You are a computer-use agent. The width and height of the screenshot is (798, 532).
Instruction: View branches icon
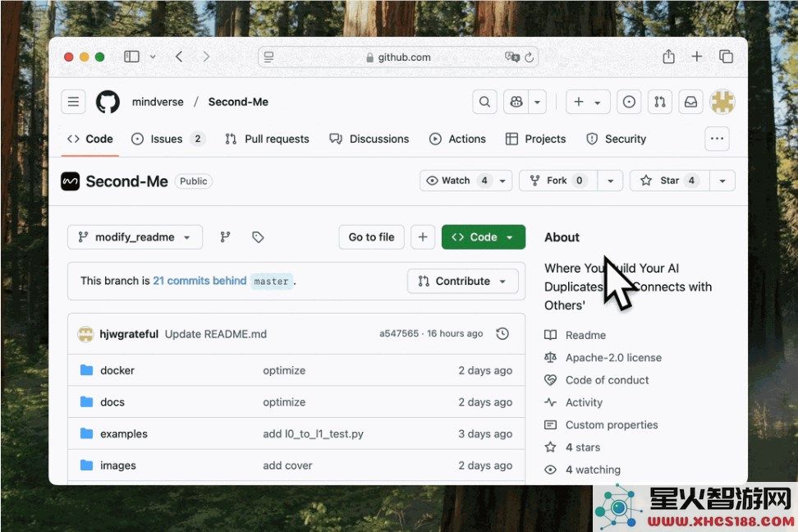click(225, 237)
